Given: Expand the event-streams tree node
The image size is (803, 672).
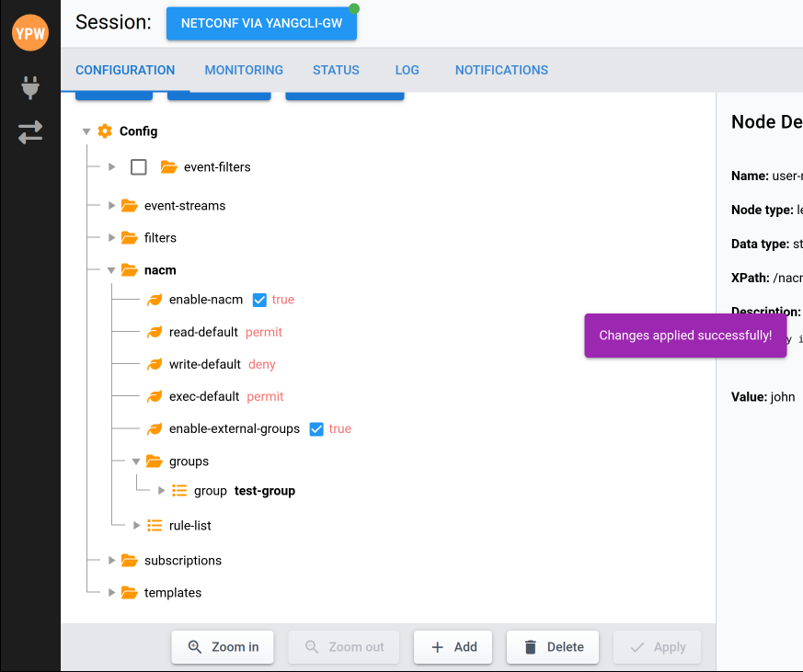Looking at the screenshot, I should click(x=111, y=206).
